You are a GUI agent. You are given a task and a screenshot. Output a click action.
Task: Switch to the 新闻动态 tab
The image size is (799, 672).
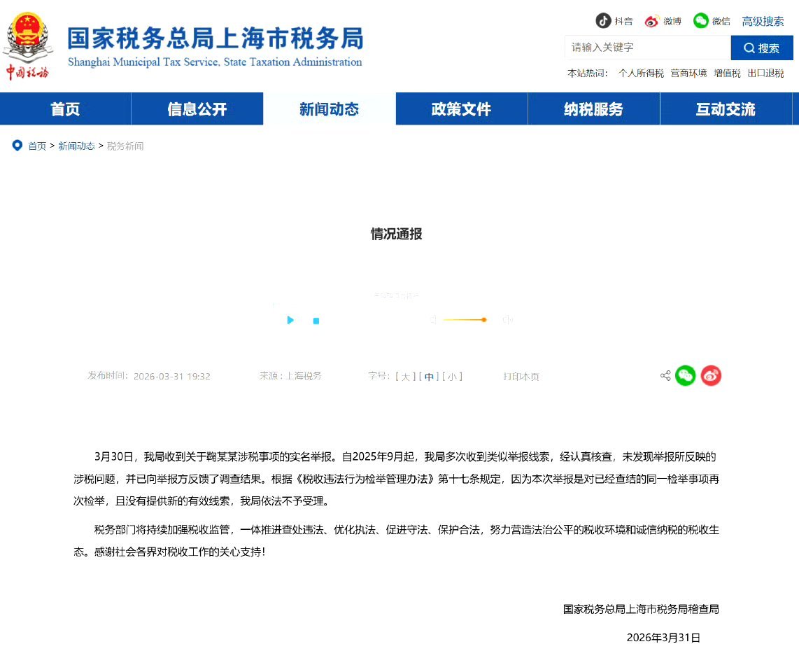point(329,109)
